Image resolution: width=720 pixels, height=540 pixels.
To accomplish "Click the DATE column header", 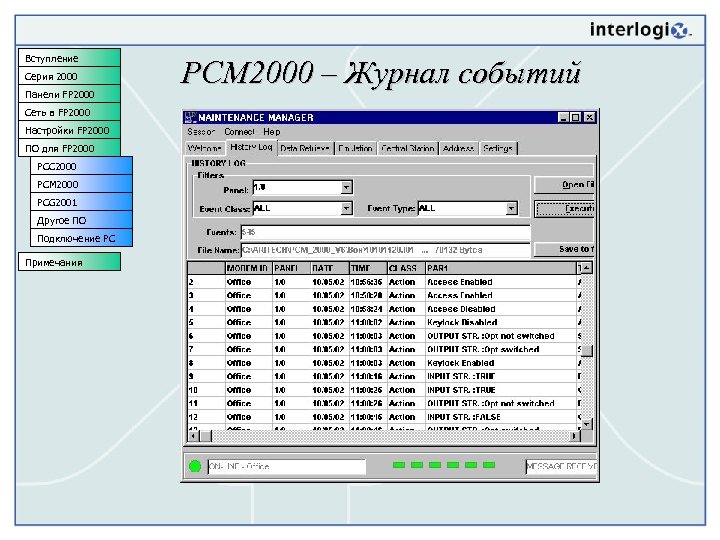I will tap(330, 268).
